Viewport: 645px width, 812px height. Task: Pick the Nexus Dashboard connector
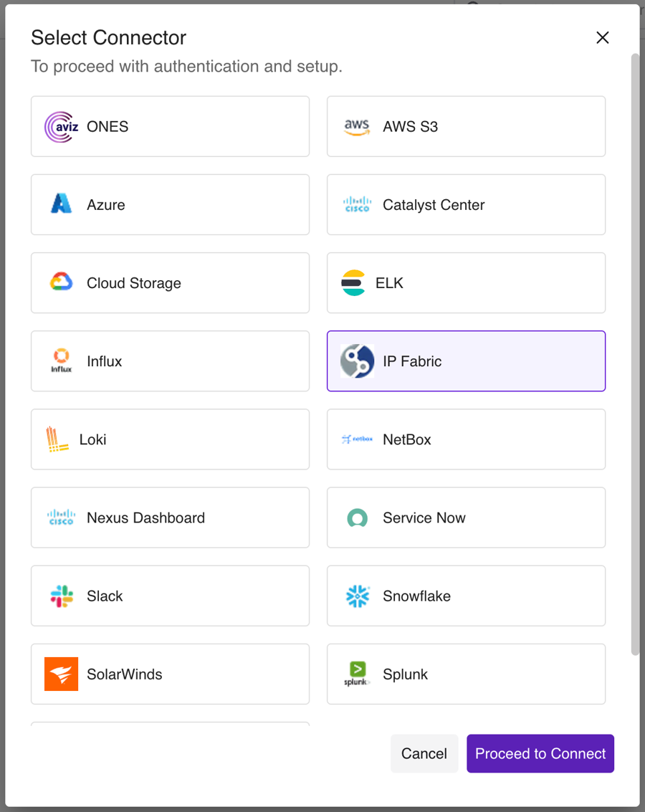pyautogui.click(x=170, y=517)
